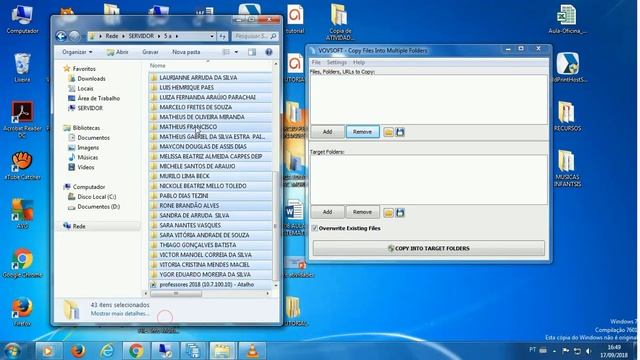This screenshot has width=640, height=360.
Task: Toggle the Overwrite Existing Files checkbox
Action: (315, 228)
